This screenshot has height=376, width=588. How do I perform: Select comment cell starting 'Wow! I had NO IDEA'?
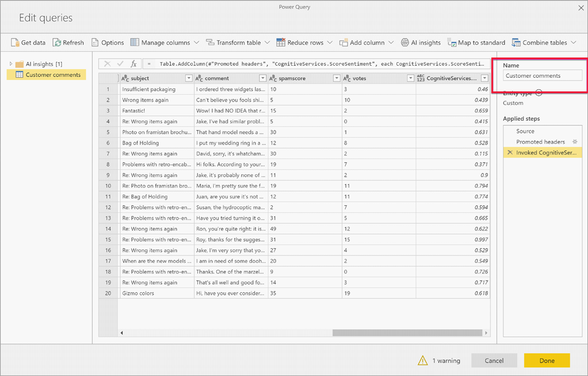[231, 110]
